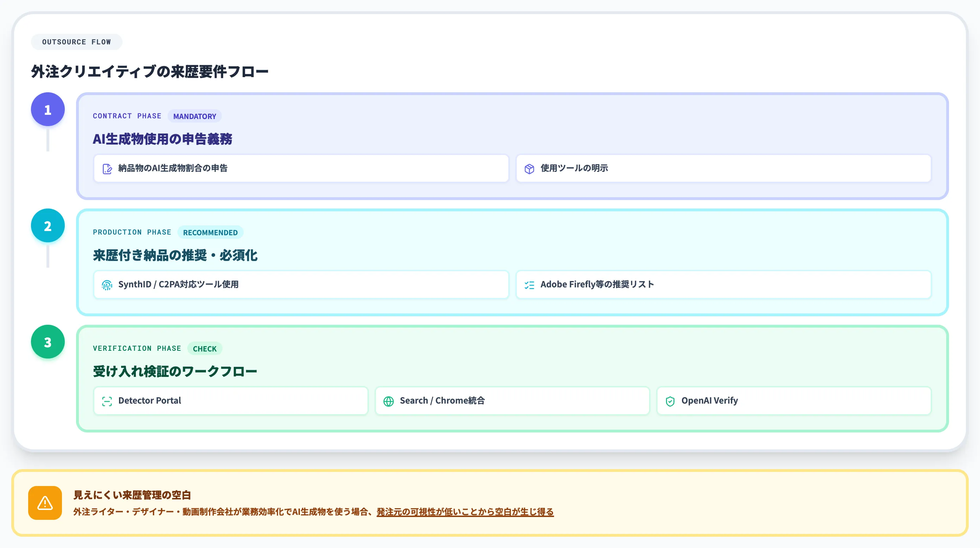Screen dimensions: 980x548
Task: Click the heading 来歴付き納品の推奨・必須化
Action: coord(175,255)
